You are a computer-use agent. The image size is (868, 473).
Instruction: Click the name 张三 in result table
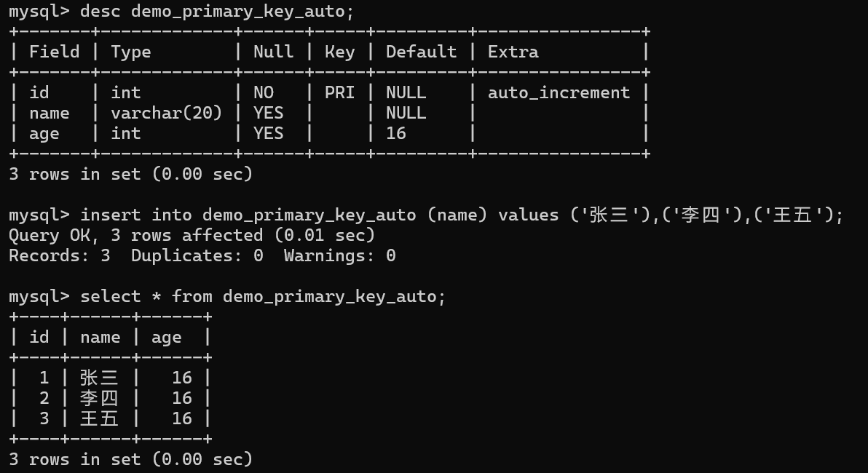[x=99, y=378]
